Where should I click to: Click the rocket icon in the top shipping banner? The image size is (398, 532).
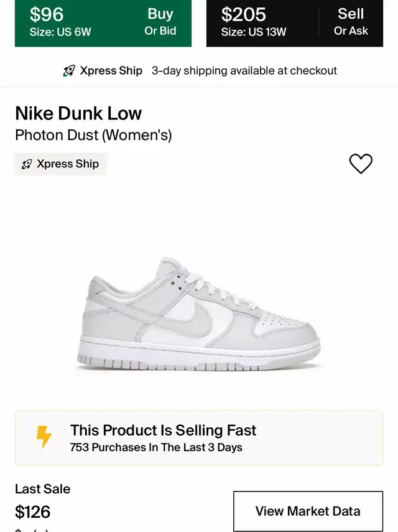click(x=69, y=71)
